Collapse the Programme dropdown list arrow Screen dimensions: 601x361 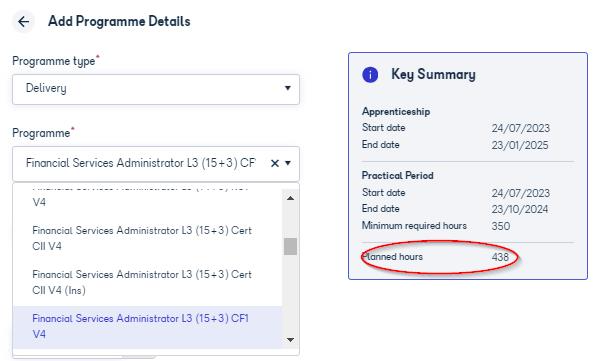(288, 163)
